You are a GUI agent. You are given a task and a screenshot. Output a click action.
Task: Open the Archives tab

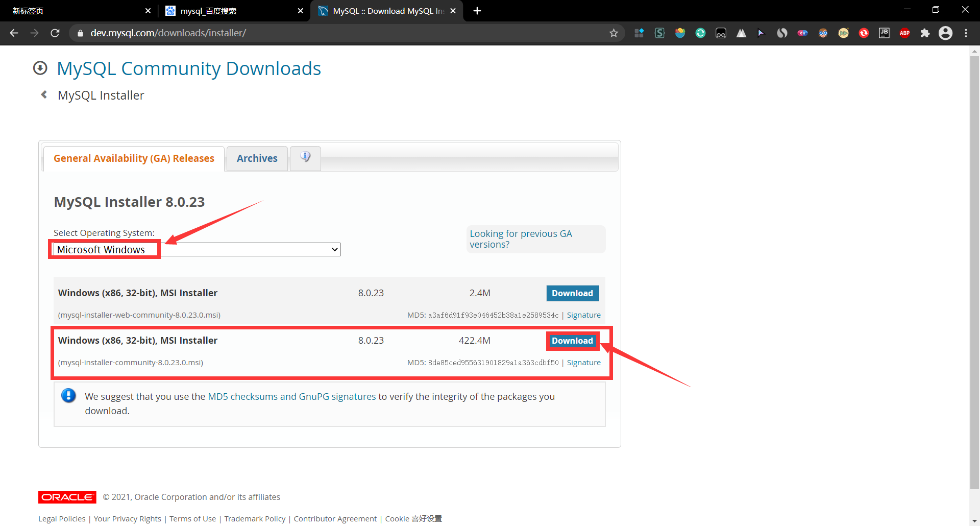[x=257, y=158]
